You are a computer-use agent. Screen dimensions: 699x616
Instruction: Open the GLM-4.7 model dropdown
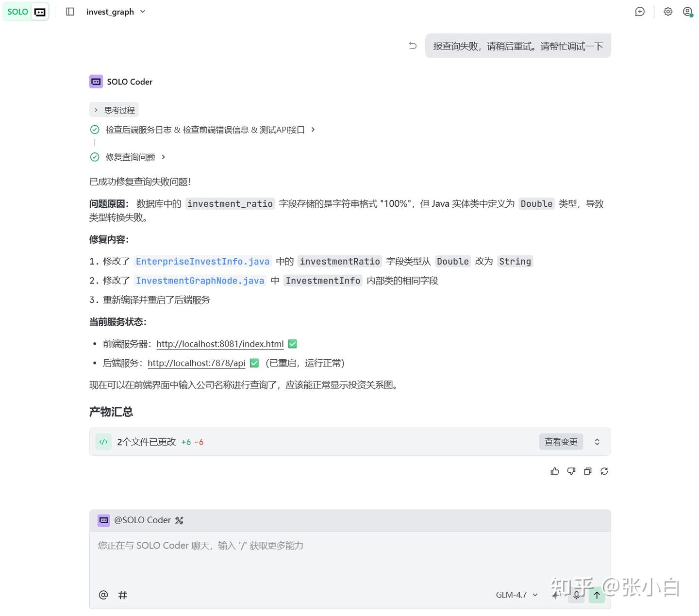click(x=517, y=595)
